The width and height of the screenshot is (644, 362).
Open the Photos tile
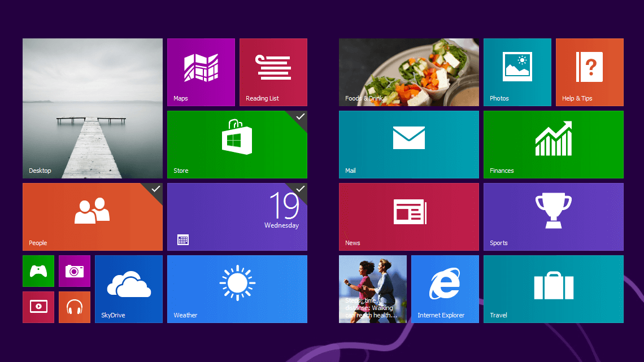(517, 72)
